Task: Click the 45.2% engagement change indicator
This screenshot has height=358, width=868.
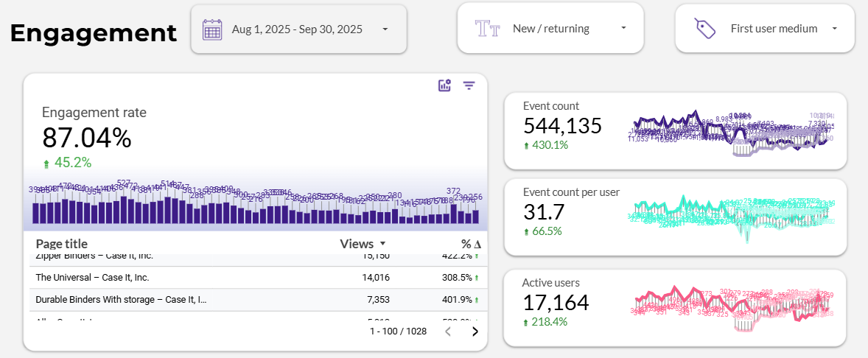Action: tap(68, 163)
